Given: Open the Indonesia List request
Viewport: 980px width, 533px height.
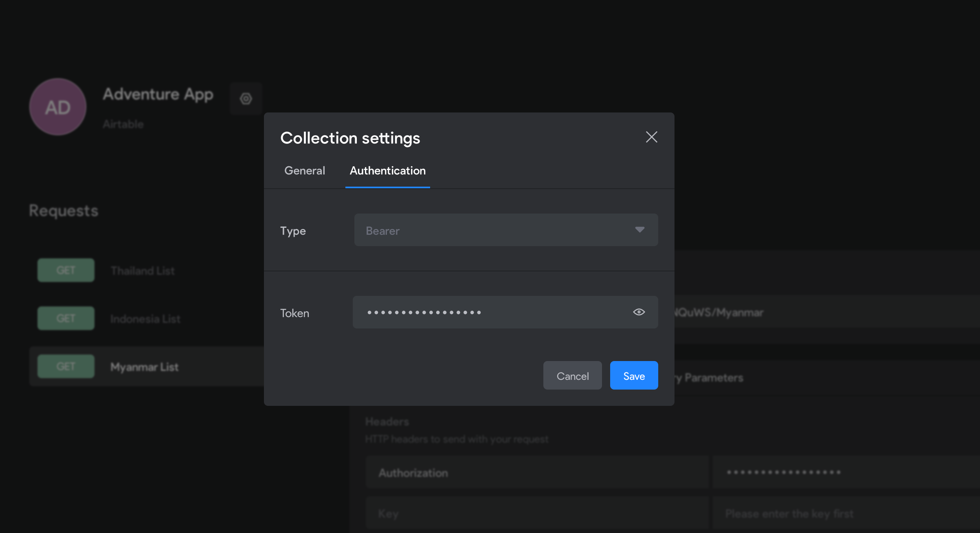Looking at the screenshot, I should [145, 319].
